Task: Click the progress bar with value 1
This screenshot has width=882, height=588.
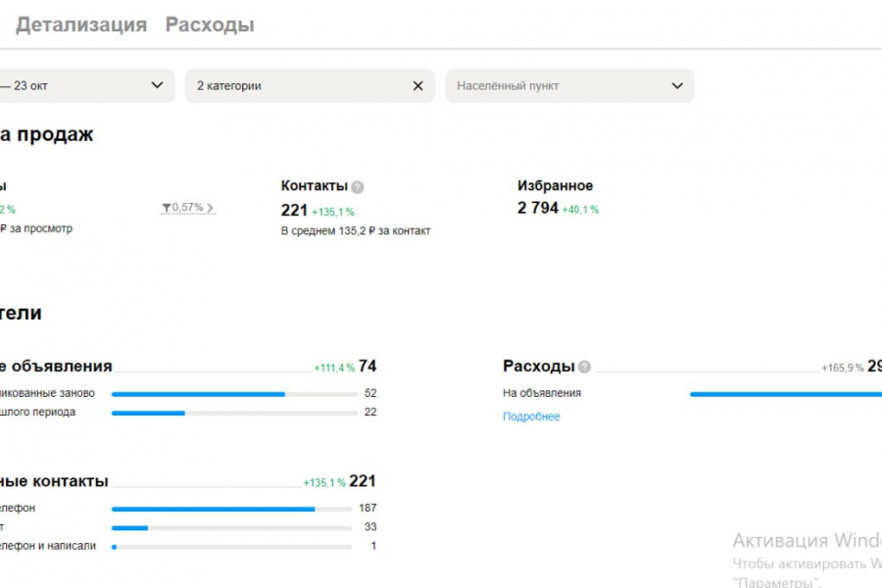Action: click(x=231, y=547)
